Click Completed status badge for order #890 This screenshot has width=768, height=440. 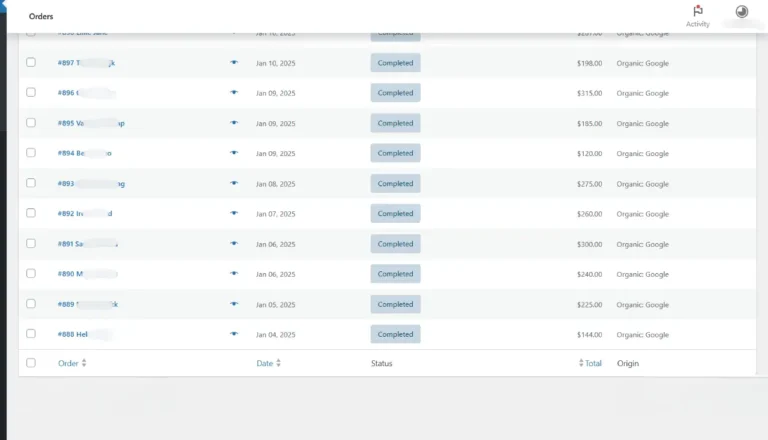395,274
